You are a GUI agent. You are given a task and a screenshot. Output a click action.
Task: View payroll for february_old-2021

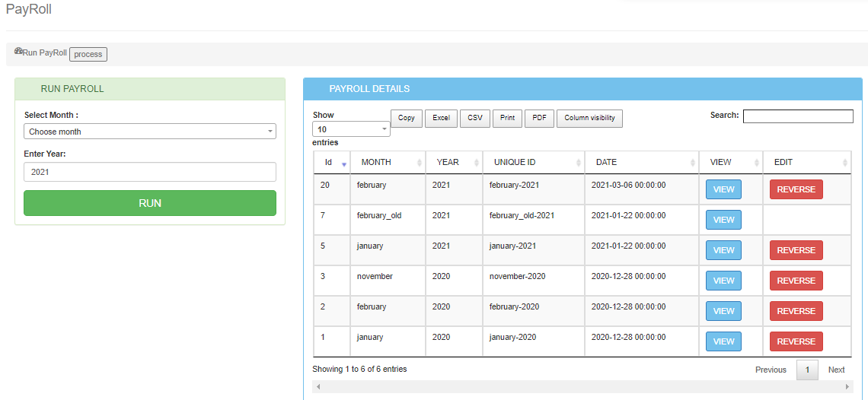click(723, 220)
